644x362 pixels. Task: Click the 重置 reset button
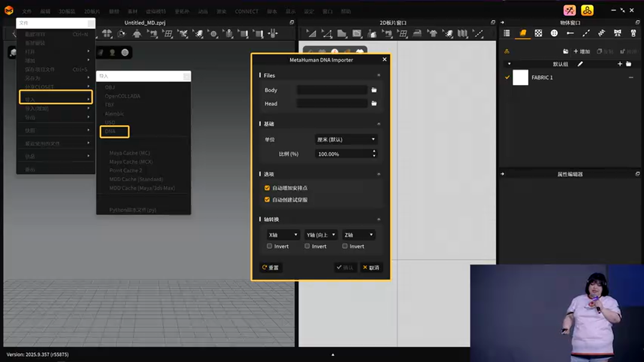tap(270, 267)
